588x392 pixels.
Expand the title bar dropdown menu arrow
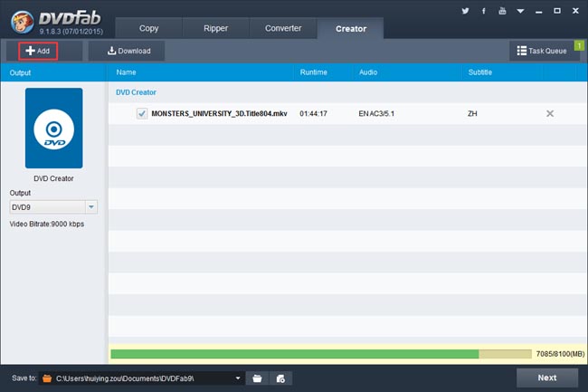tap(520, 11)
